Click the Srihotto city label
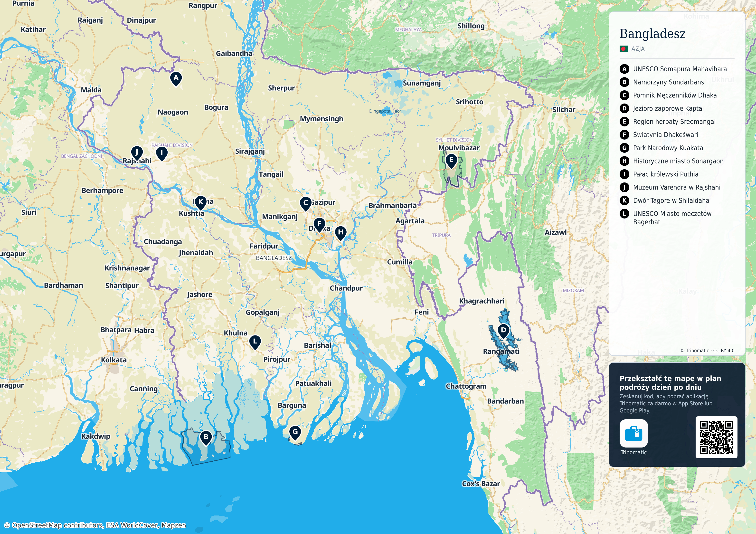The image size is (756, 534). [x=469, y=102]
